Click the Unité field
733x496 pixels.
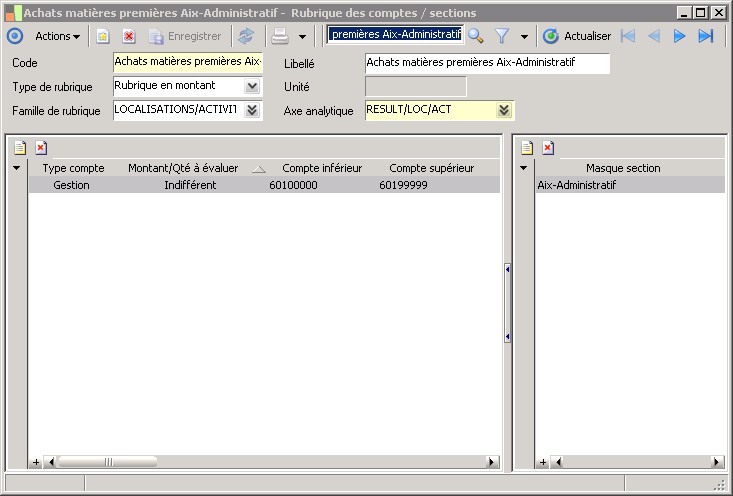pyautogui.click(x=416, y=86)
